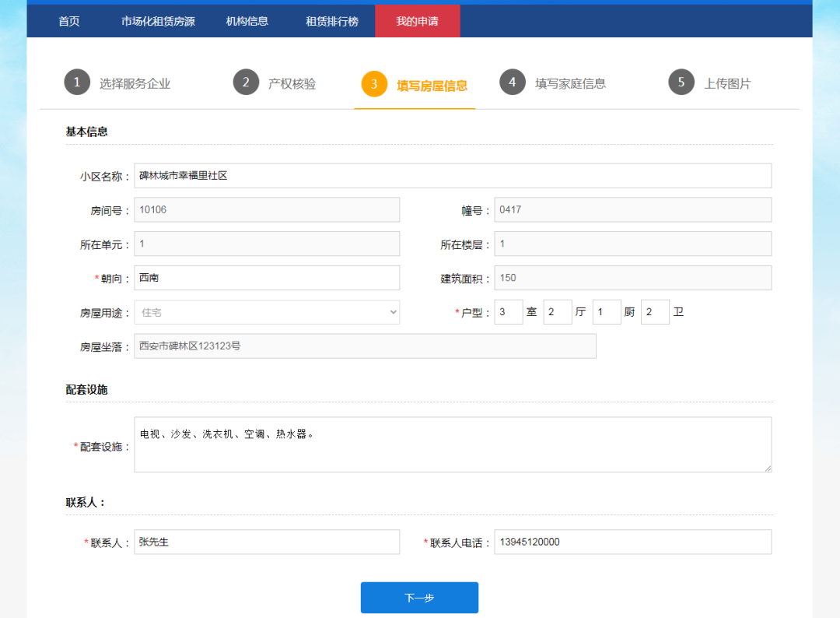Open the 房屋用途 dropdown

click(267, 312)
